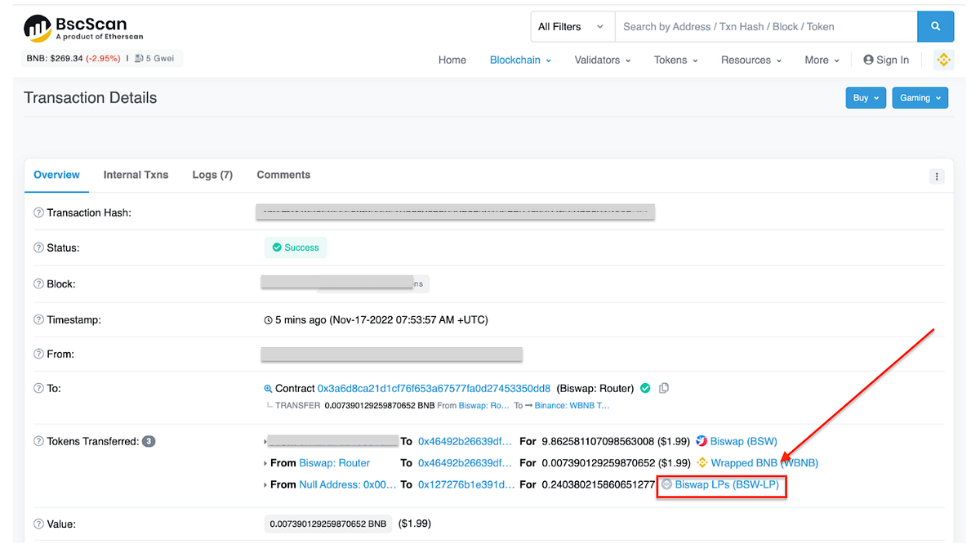
Task: Open contract address 0x3a6d8ca21d1cf76f653a67577fa0d27453350dd8
Action: pyautogui.click(x=434, y=388)
